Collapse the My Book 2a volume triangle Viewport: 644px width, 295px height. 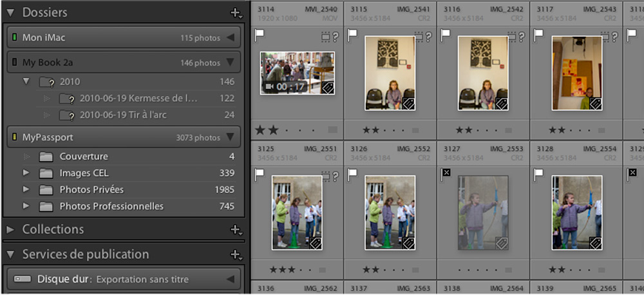coord(231,62)
